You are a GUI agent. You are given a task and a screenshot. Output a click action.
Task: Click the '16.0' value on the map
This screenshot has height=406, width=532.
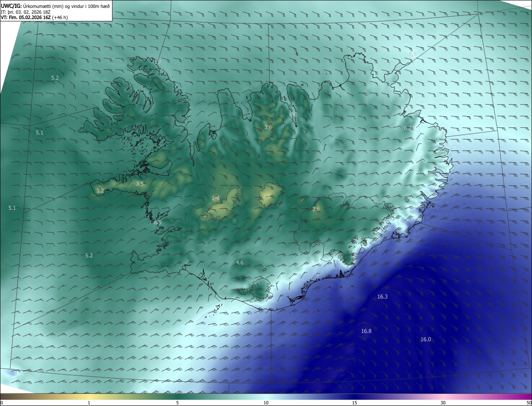coord(426,339)
